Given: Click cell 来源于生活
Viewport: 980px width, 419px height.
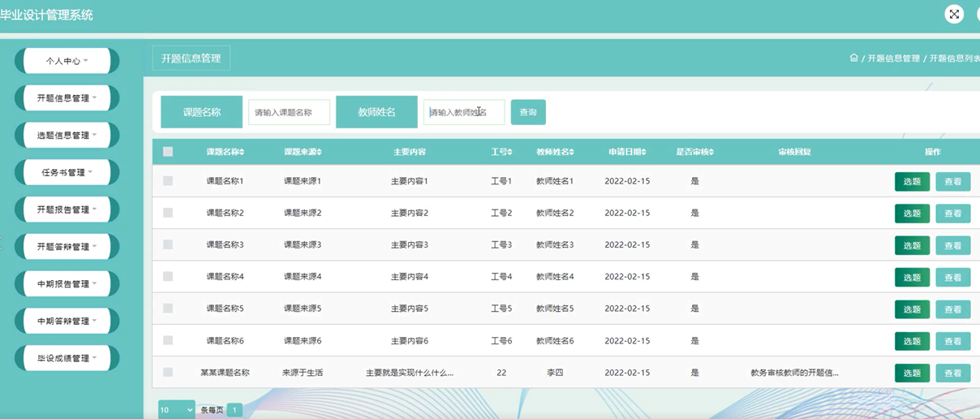Looking at the screenshot, I should pos(303,373).
